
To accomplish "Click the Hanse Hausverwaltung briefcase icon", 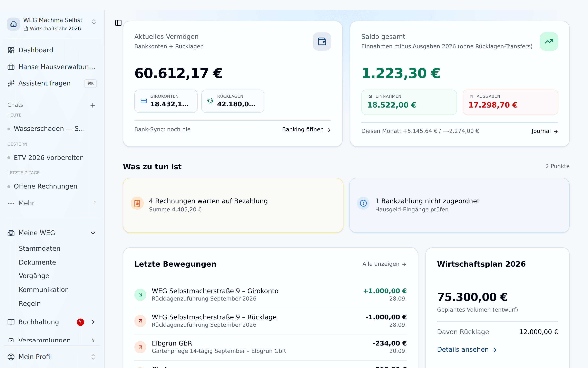I will pyautogui.click(x=11, y=67).
